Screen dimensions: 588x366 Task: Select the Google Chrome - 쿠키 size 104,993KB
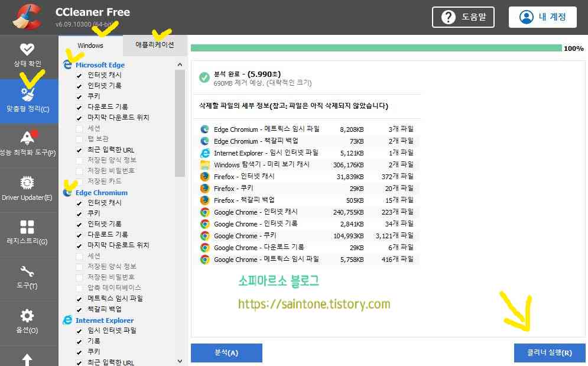point(349,236)
